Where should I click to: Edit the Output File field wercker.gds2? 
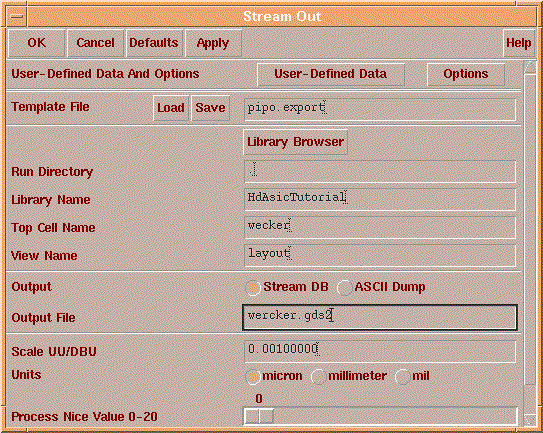click(x=380, y=317)
